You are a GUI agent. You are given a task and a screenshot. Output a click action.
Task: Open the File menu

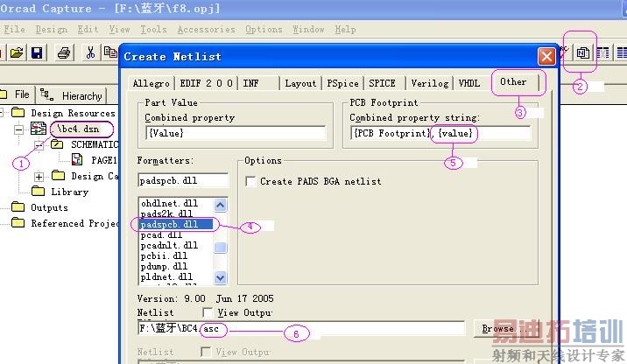click(x=14, y=29)
